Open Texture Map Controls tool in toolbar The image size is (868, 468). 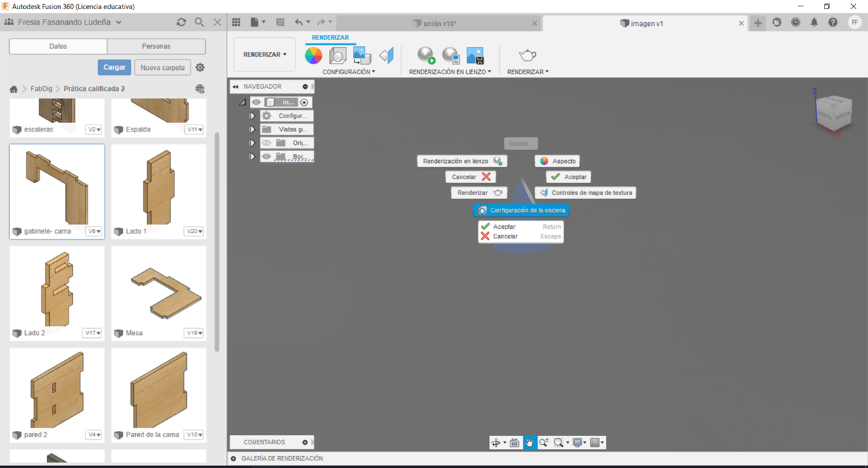pyautogui.click(x=386, y=55)
